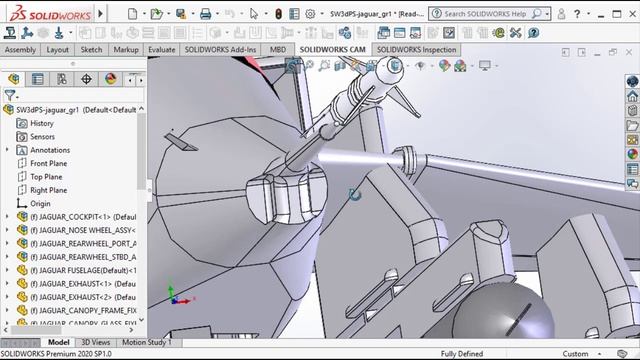Expand the JAGUAR FUSELAGE component node

click(7, 270)
